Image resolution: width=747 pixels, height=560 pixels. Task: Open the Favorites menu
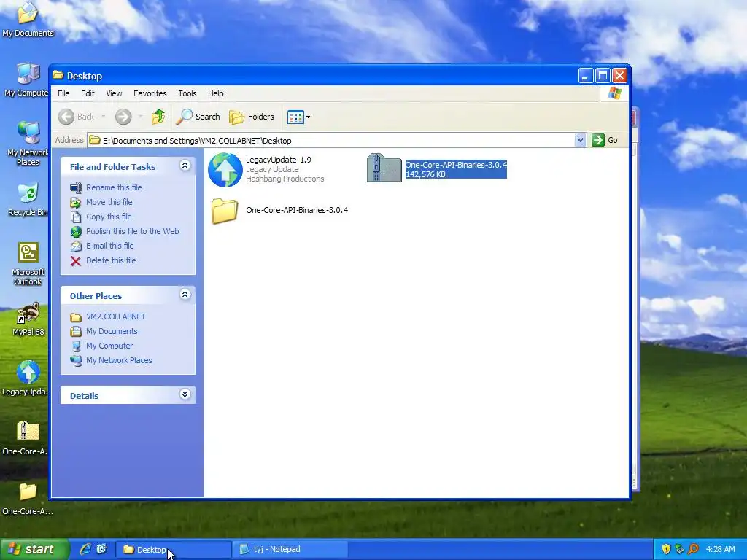tap(150, 93)
